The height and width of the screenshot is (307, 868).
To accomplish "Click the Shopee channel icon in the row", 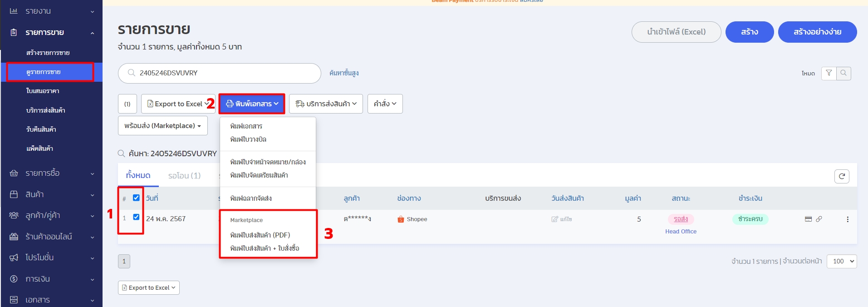I will (401, 219).
